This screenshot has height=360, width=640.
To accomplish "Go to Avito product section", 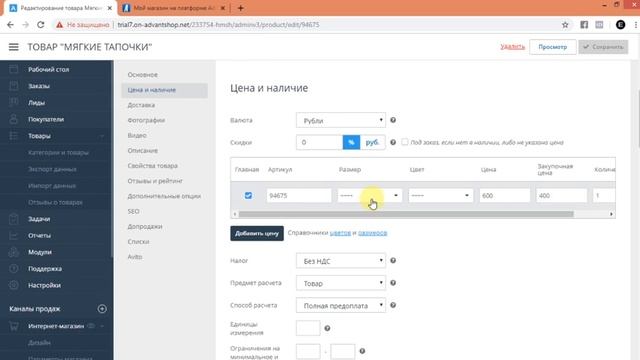I will 135,257.
